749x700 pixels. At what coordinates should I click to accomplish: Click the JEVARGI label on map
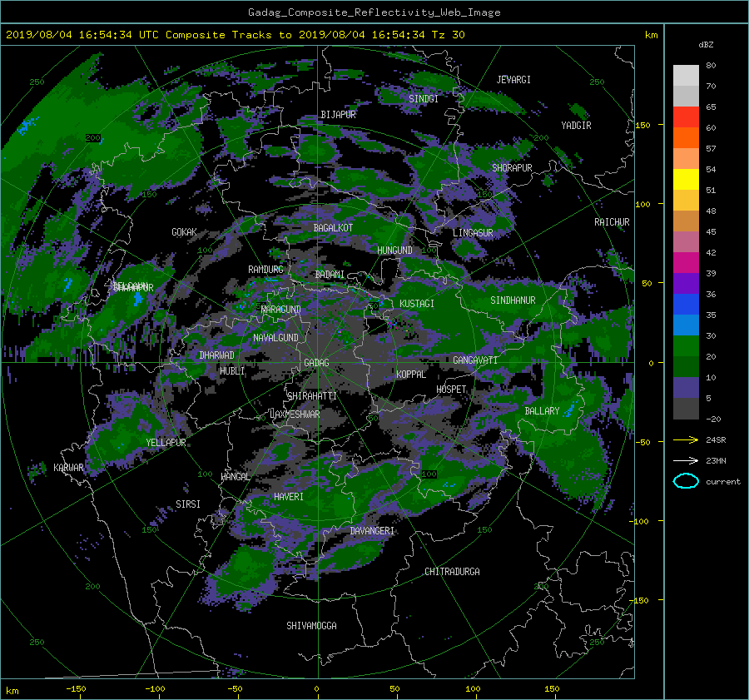tap(513, 80)
